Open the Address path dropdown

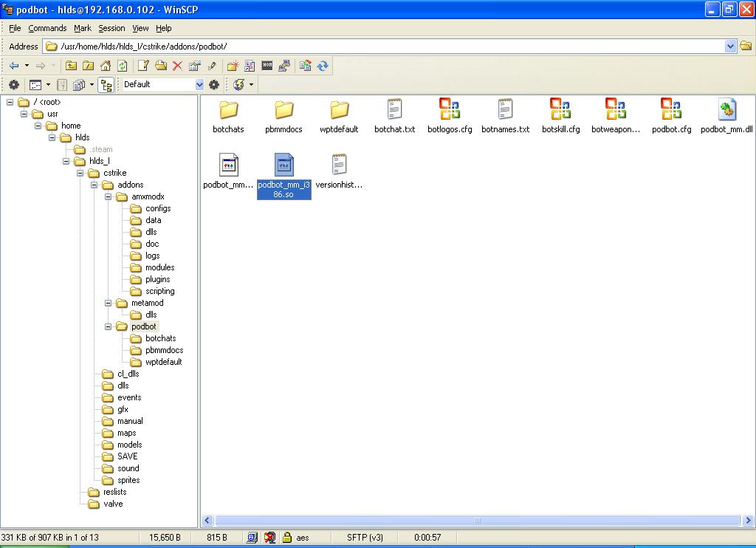(x=730, y=47)
